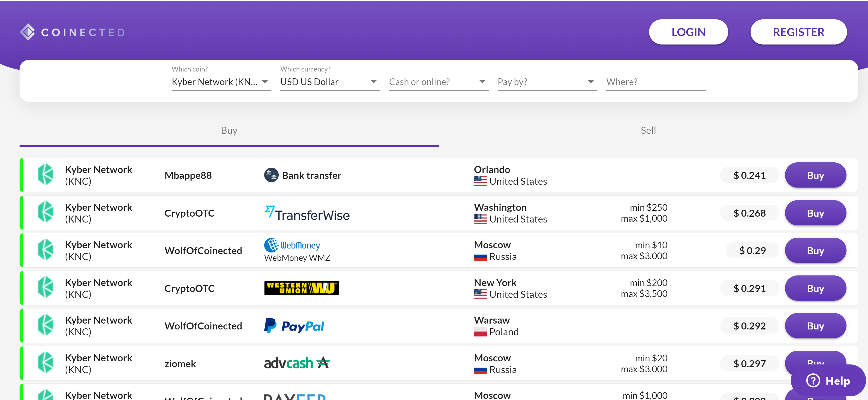Expand the Pay by dropdown
The height and width of the screenshot is (400, 868).
[547, 82]
